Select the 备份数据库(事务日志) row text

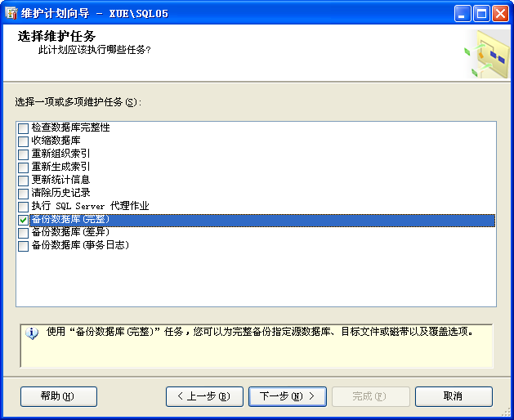80,246
